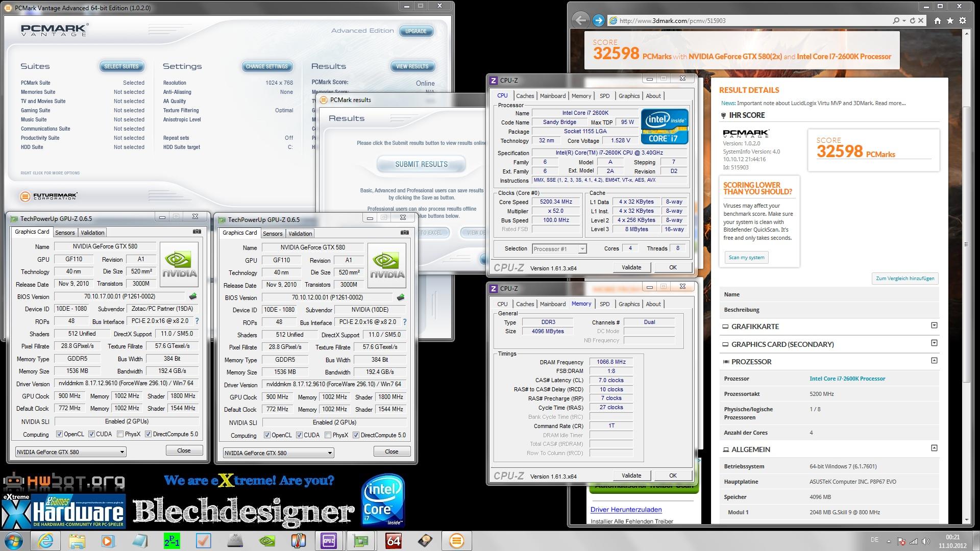Click the hard disk tool taskbar icon

click(x=425, y=541)
